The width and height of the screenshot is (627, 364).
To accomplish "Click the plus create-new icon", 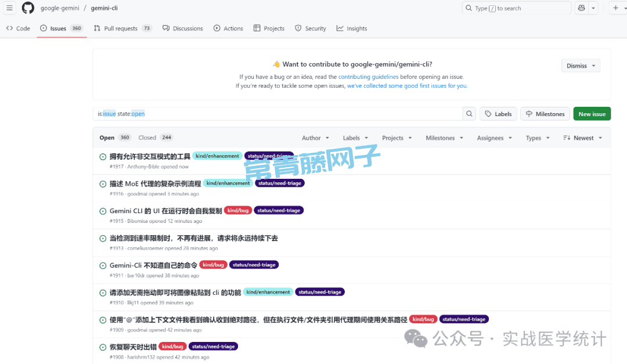I will [615, 8].
